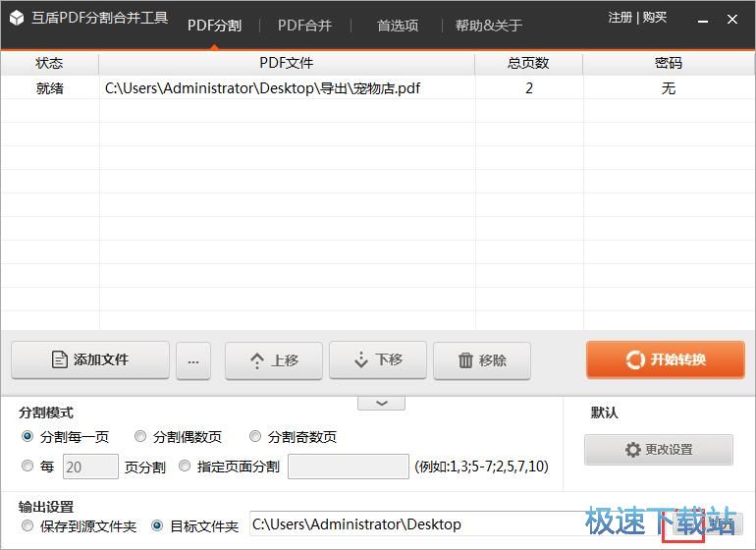This screenshot has height=550, width=756.
Task: Close the PDF tool window
Action: 732,20
